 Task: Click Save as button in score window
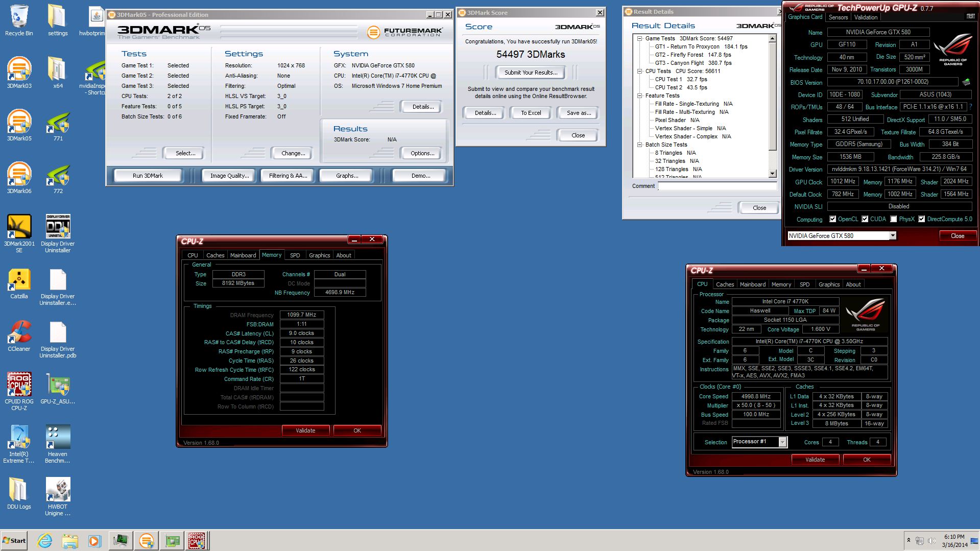tap(579, 113)
